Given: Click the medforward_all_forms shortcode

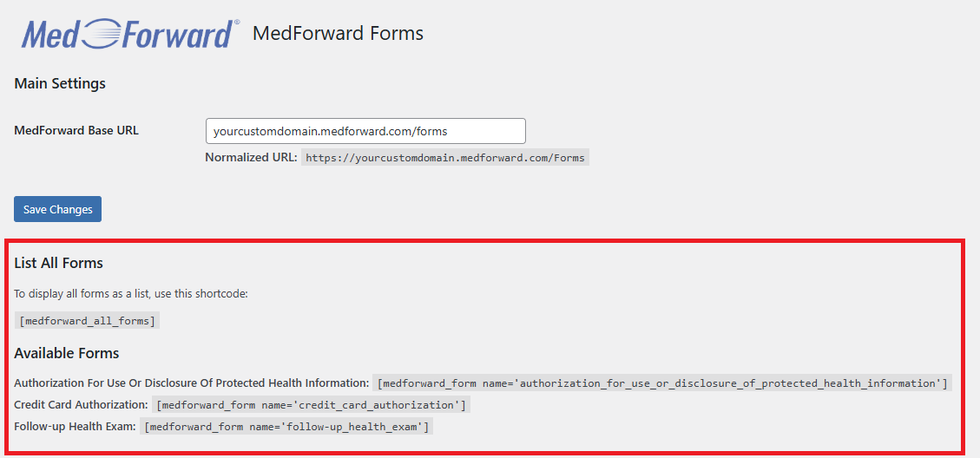Looking at the screenshot, I should pyautogui.click(x=87, y=321).
